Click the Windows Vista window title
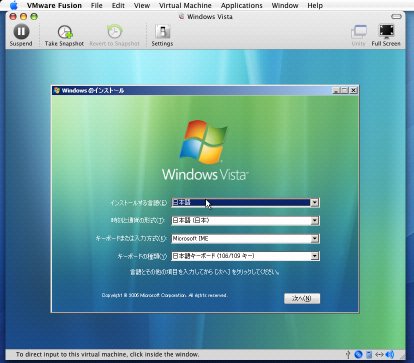The height and width of the screenshot is (363, 414). 210,16
